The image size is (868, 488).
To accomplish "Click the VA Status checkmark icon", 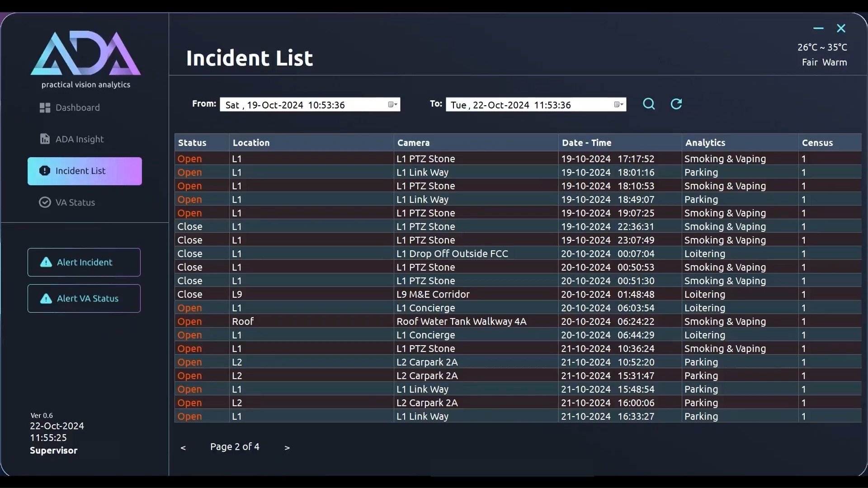I will (x=45, y=202).
